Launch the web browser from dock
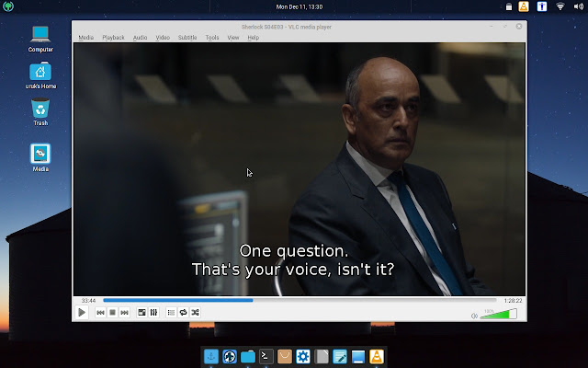The image size is (588, 368). pyautogui.click(x=230, y=356)
